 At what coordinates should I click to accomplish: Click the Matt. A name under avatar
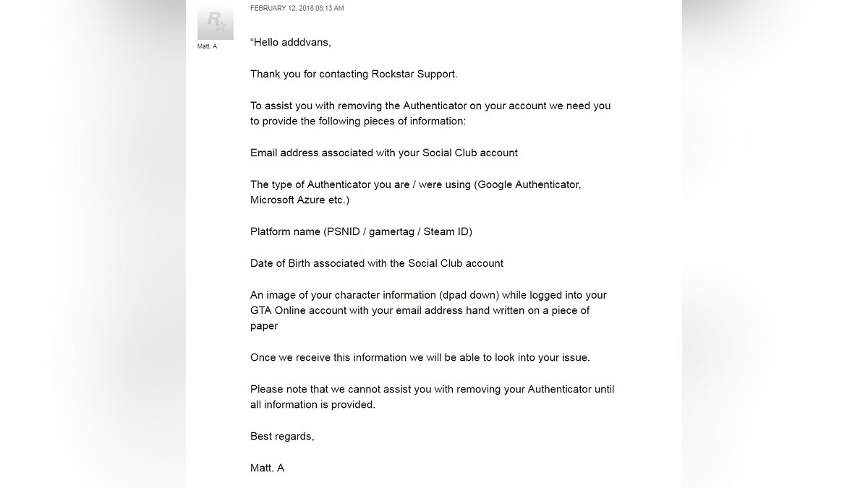207,46
